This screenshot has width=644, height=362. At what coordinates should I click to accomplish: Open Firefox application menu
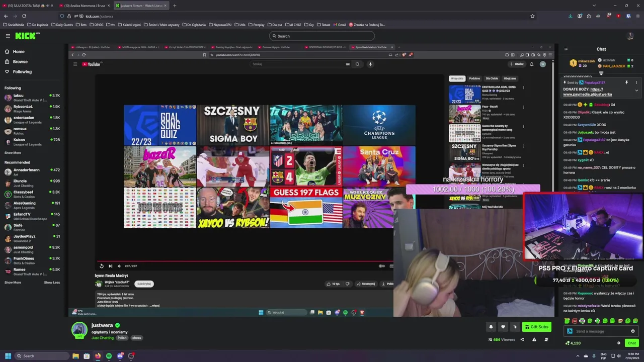[x=638, y=16]
